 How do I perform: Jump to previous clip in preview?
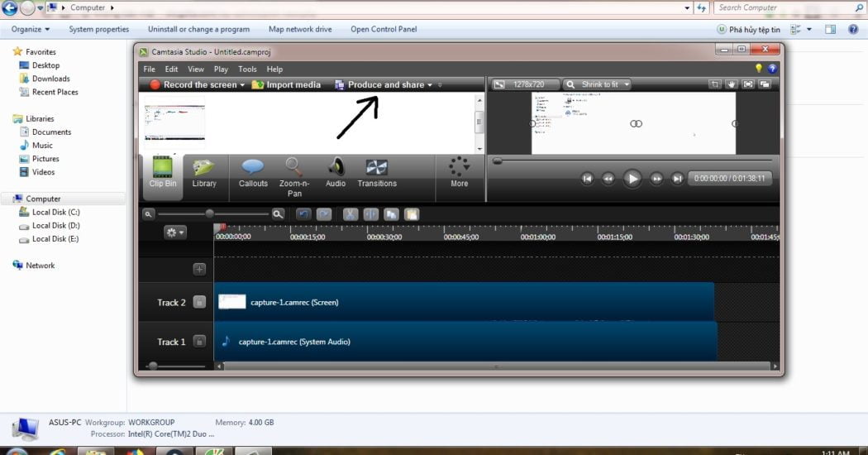[x=587, y=179]
